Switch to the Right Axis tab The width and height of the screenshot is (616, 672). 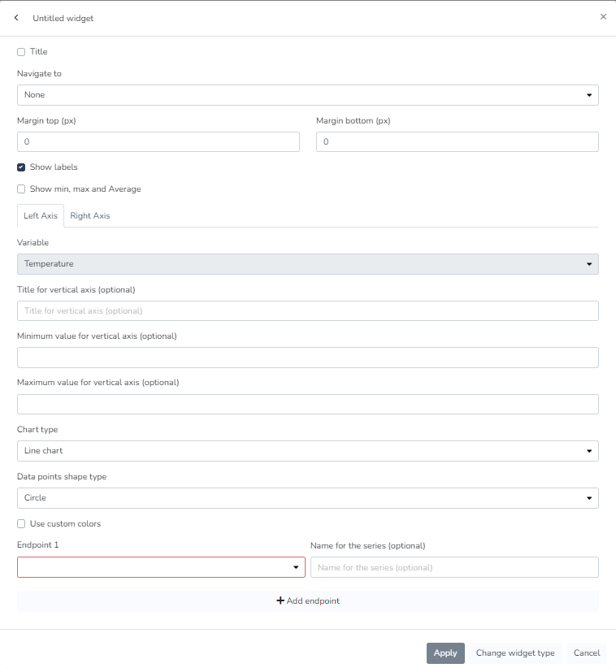(89, 216)
